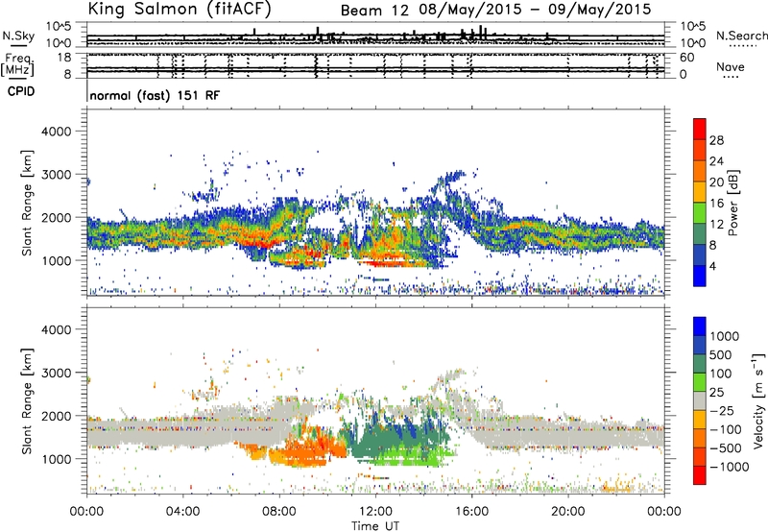
Task: Click the 28 dB colorbar label
Action: (716, 140)
